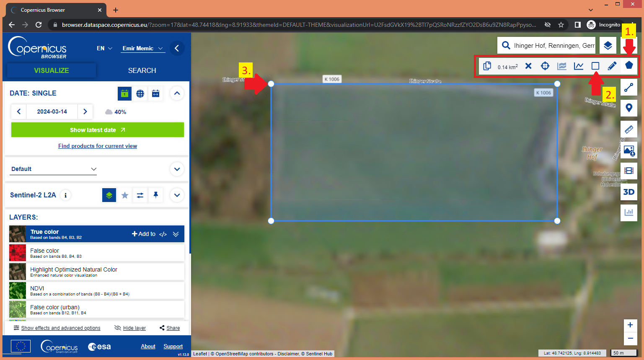Collapse the date section chevron
This screenshot has width=644, height=360.
click(x=177, y=93)
